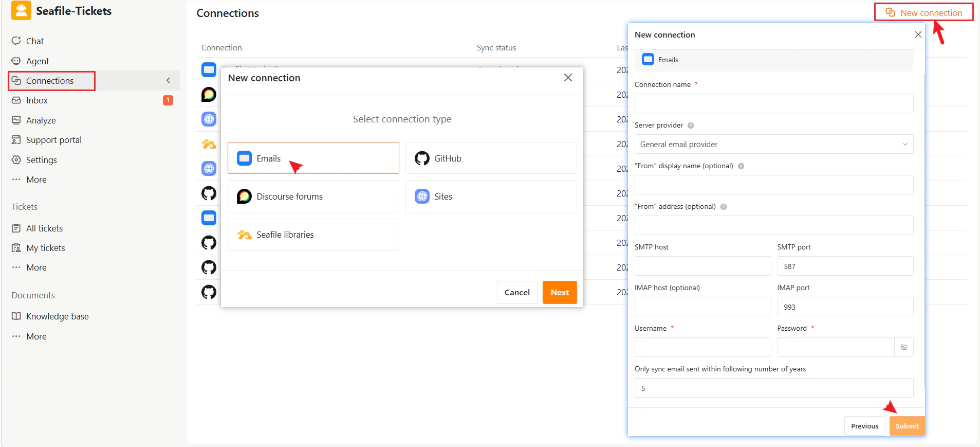980x447 pixels.
Task: Open Analyze in the sidebar
Action: coord(41,120)
